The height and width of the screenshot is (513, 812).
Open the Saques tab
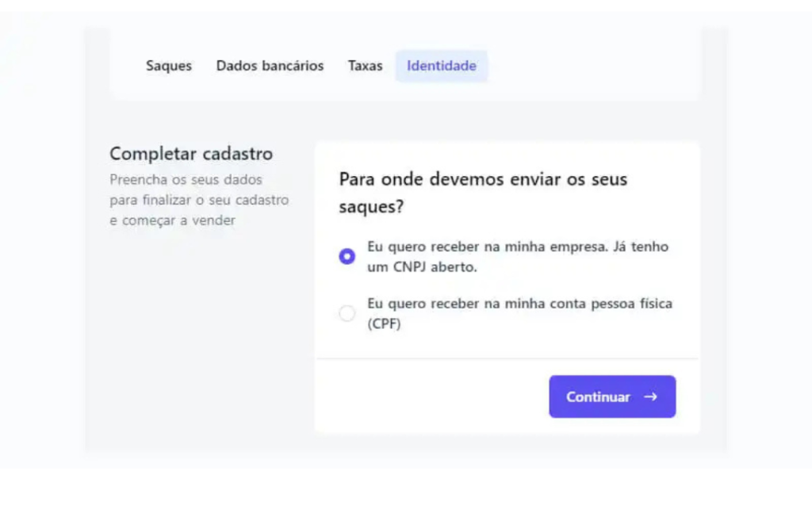coord(168,66)
